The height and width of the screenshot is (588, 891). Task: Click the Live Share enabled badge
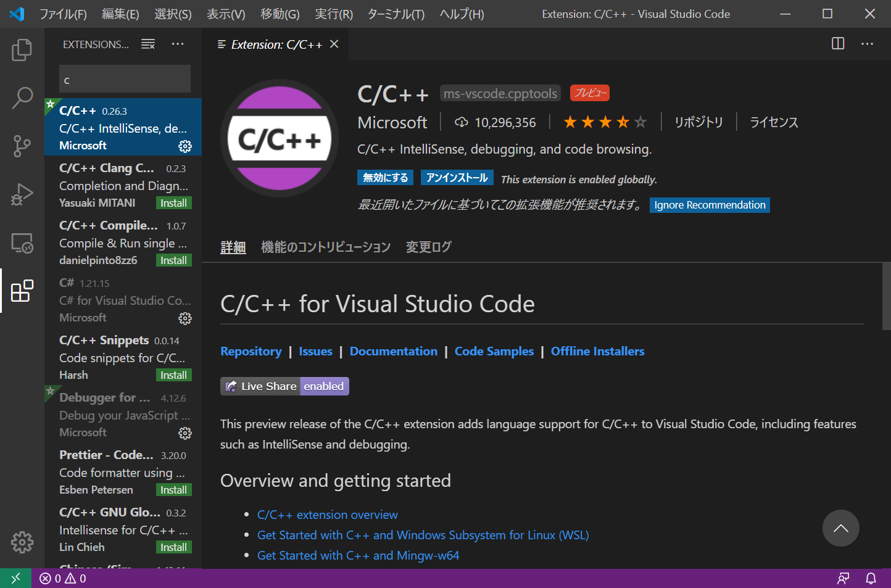coord(284,386)
